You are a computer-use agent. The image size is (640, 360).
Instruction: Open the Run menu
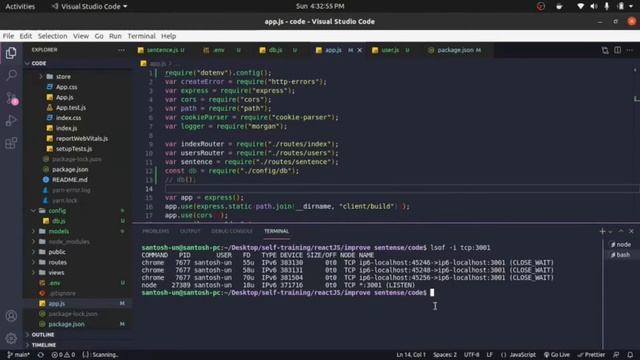(x=115, y=36)
